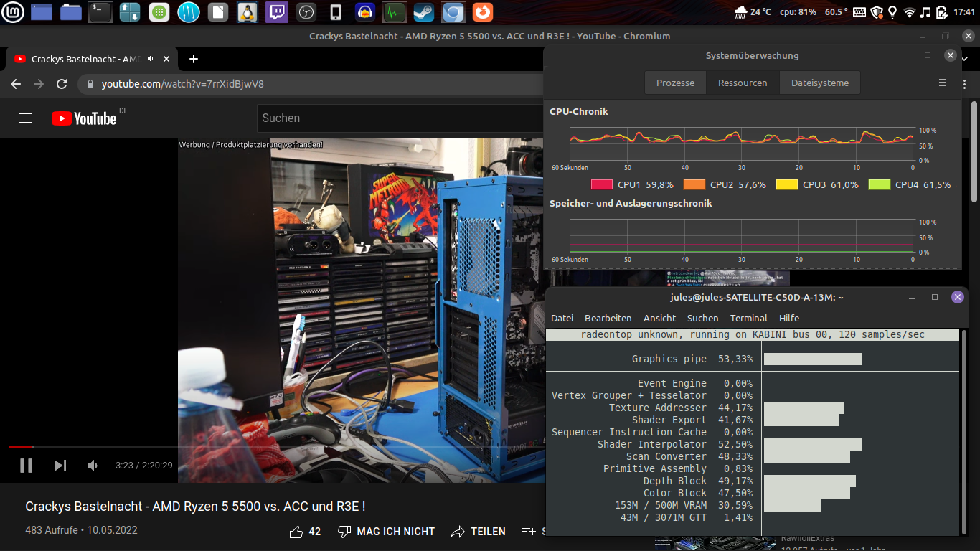The width and height of the screenshot is (980, 551).
Task: Click TEILEN to share the video
Action: pos(478,532)
